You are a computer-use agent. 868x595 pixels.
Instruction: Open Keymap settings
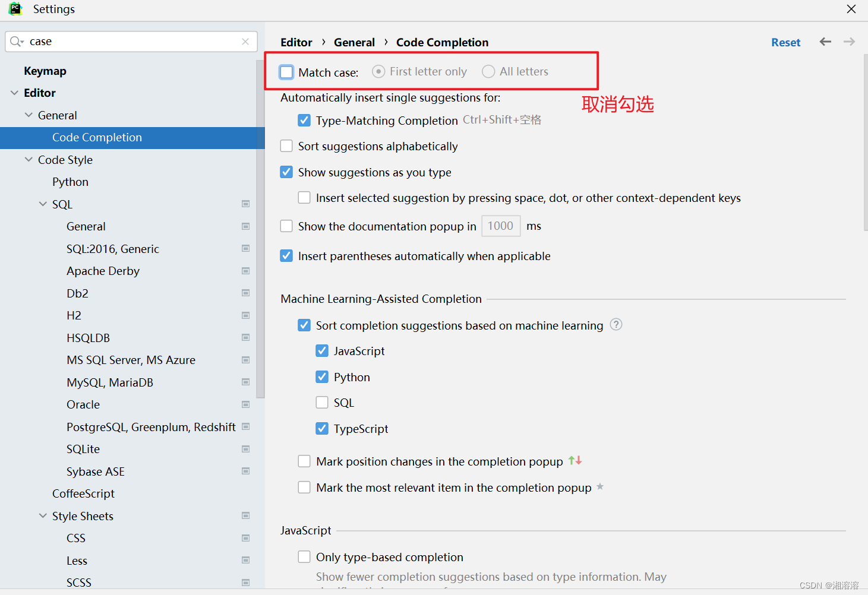(45, 71)
